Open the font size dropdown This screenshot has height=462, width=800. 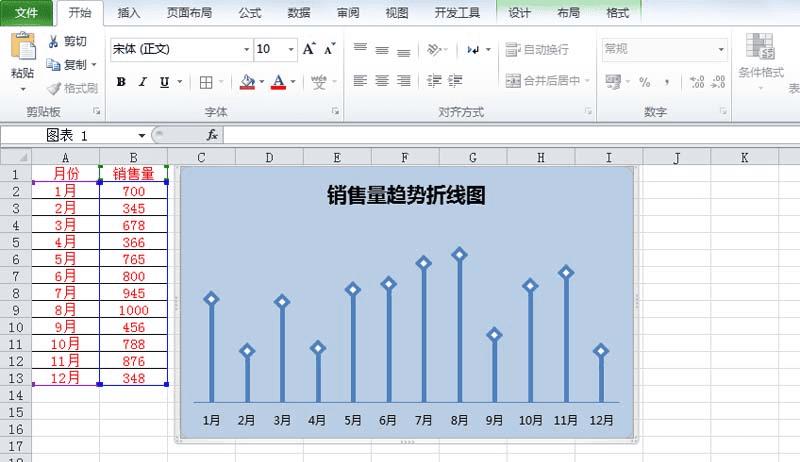(291, 49)
